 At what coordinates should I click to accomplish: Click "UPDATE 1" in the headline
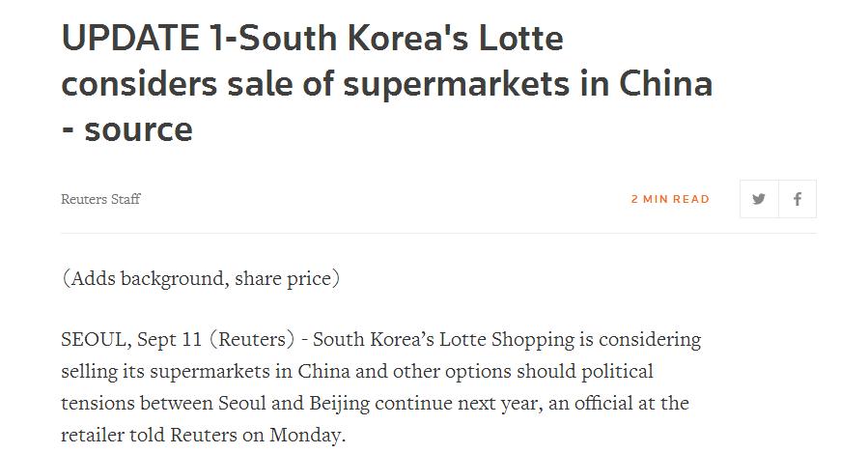(142, 39)
